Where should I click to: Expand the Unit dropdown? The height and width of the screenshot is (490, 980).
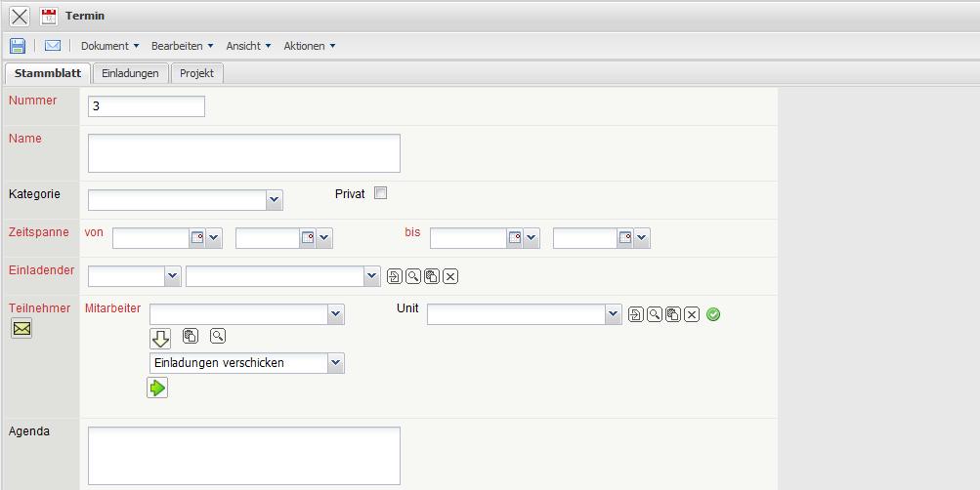point(614,314)
